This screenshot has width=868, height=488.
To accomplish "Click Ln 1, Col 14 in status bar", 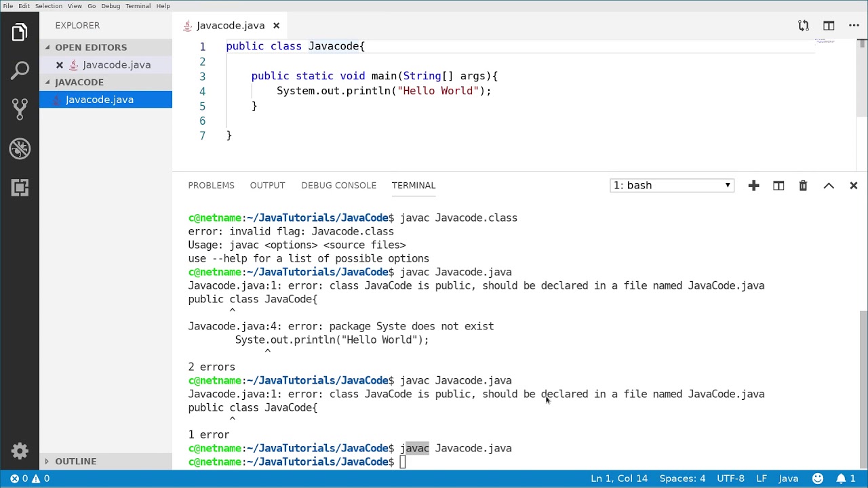I will pyautogui.click(x=619, y=479).
